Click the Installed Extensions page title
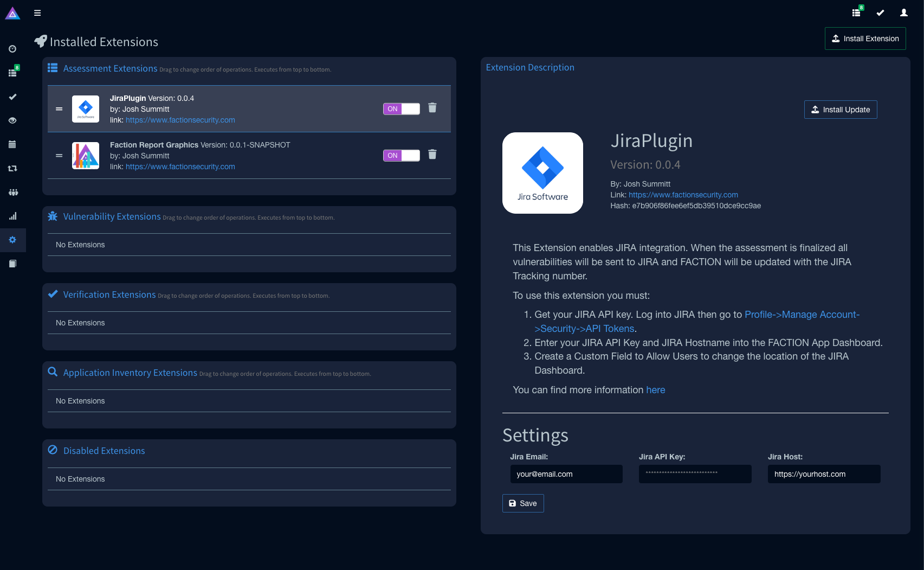 pos(104,42)
